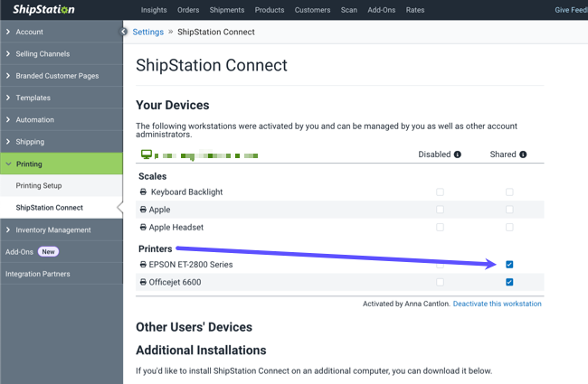Collapse the sidebar with the arrow icon
Screen dimensions: 588x384
click(x=124, y=32)
